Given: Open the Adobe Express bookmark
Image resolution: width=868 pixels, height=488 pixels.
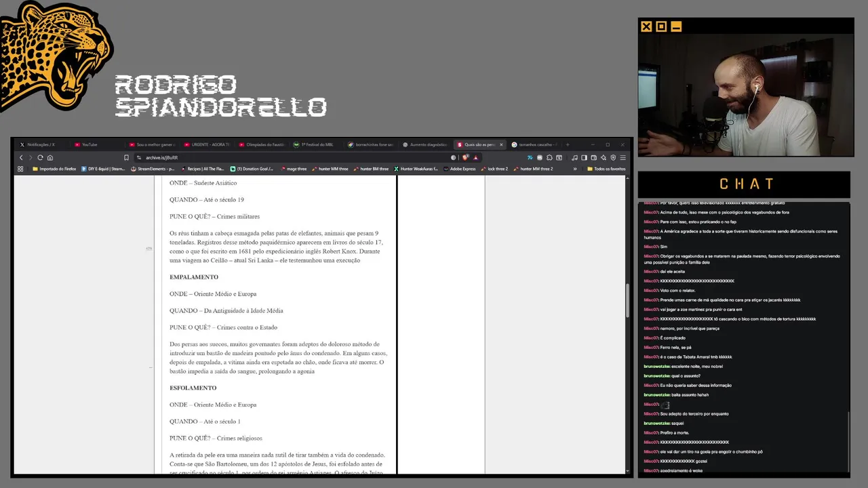Looking at the screenshot, I should coord(459,169).
